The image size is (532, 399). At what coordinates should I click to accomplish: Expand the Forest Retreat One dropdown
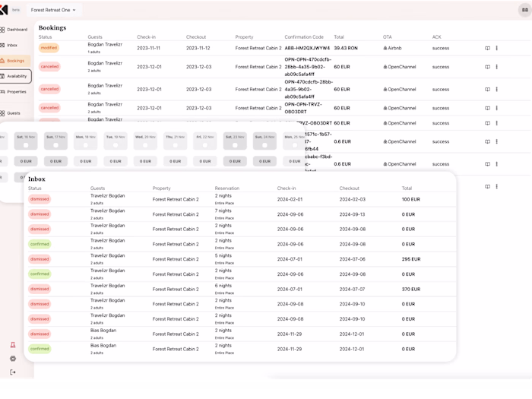tap(53, 10)
